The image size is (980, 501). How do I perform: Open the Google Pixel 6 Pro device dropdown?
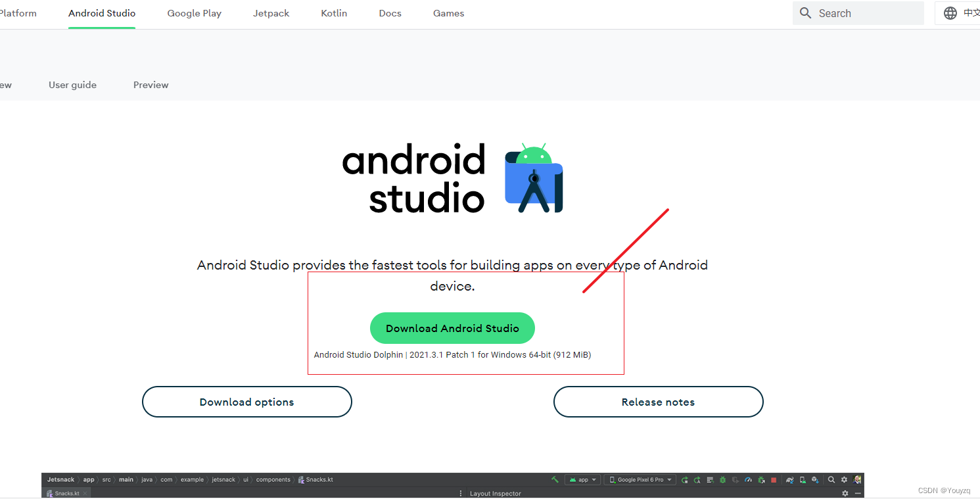pyautogui.click(x=640, y=480)
